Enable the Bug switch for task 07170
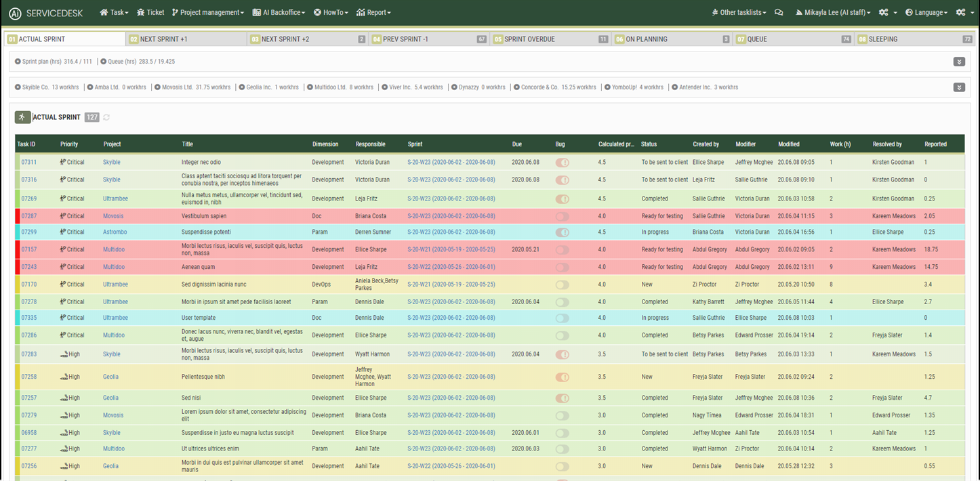This screenshot has width=980, height=481. point(563,285)
